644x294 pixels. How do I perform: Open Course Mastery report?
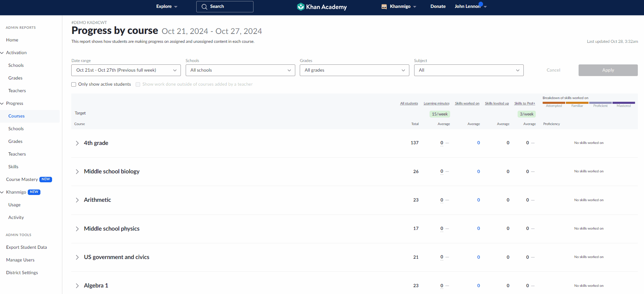click(22, 180)
